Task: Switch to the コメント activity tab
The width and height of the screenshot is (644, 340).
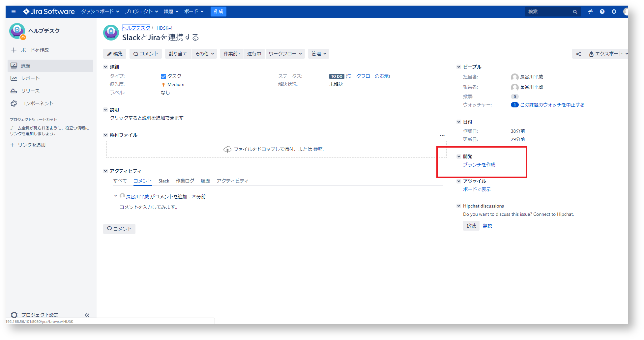Action: (x=143, y=181)
